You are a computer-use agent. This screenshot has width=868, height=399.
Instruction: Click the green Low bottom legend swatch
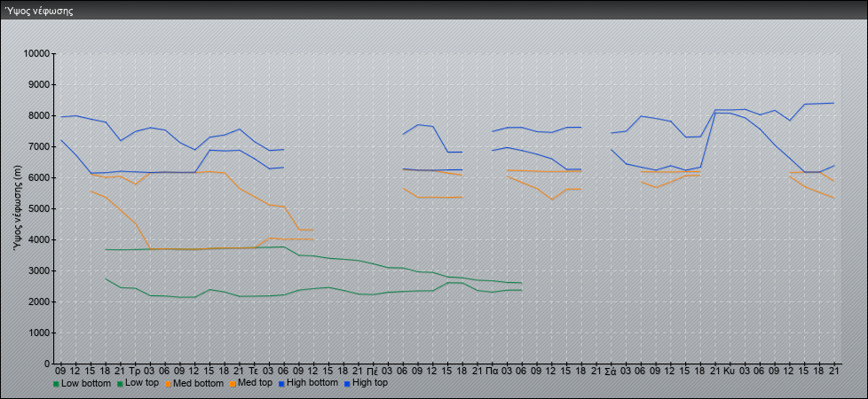pyautogui.click(x=57, y=384)
